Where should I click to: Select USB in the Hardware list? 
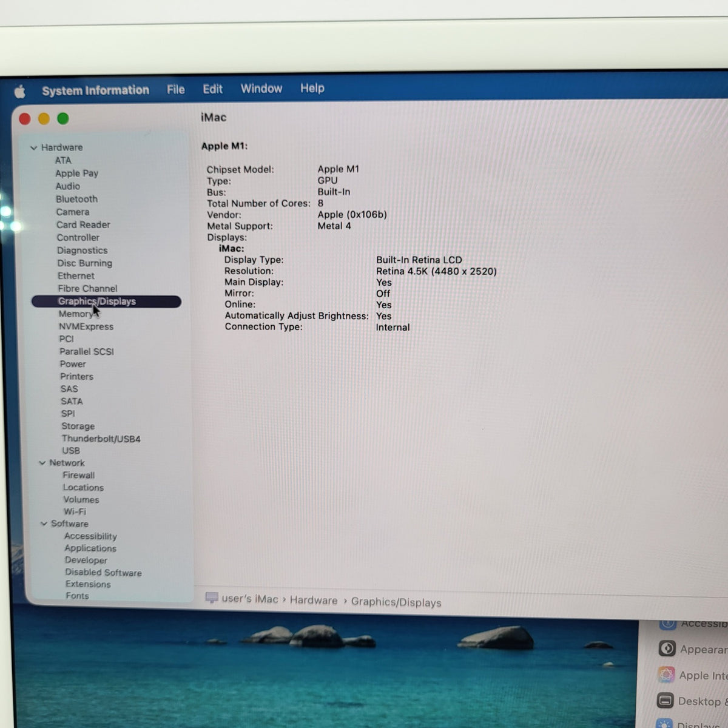coord(71,451)
